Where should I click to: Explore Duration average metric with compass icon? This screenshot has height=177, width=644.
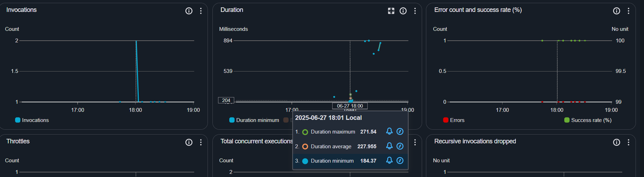pyautogui.click(x=400, y=146)
